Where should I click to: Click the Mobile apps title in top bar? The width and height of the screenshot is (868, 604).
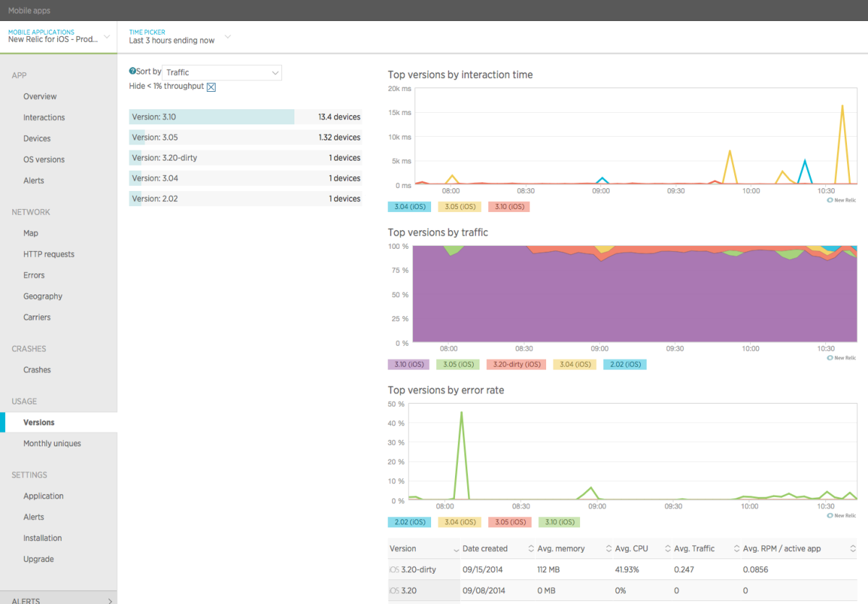click(x=30, y=10)
